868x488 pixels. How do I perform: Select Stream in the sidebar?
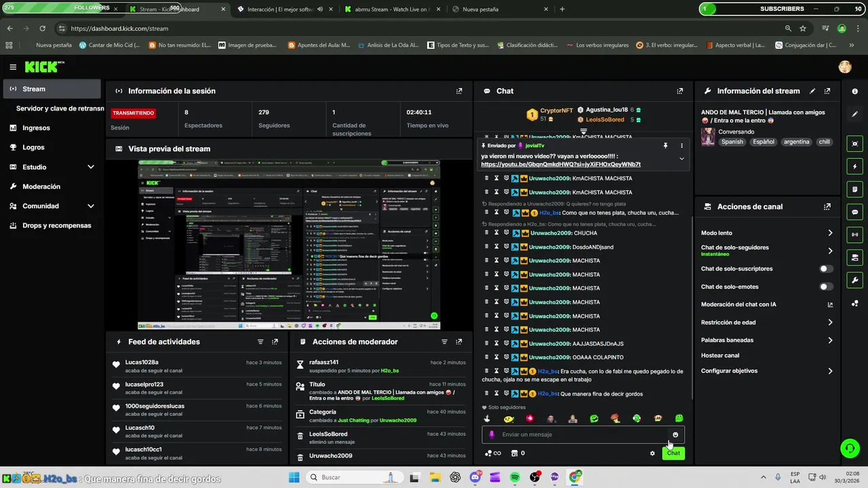[x=52, y=89]
